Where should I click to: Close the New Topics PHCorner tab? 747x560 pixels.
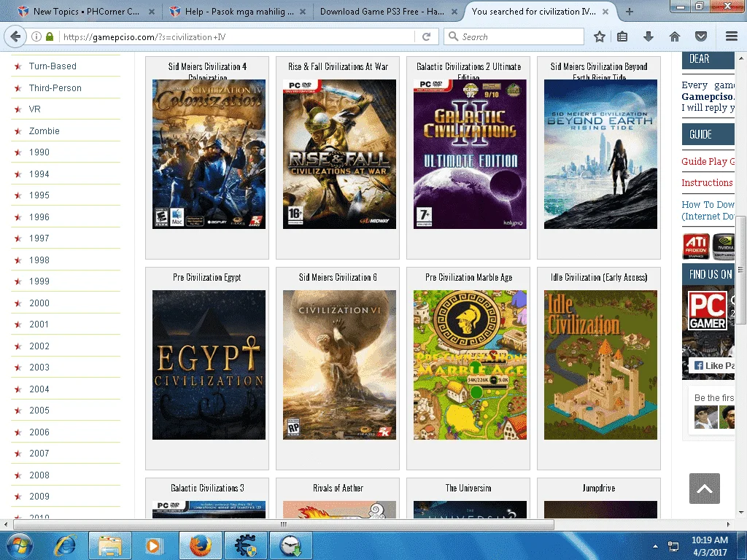[x=151, y=12]
